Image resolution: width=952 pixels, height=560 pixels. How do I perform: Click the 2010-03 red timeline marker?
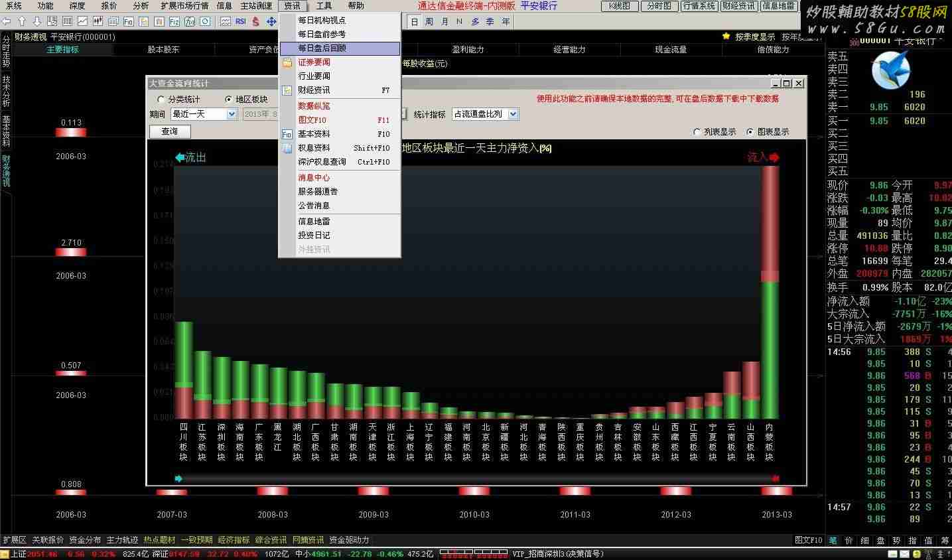coord(474,491)
